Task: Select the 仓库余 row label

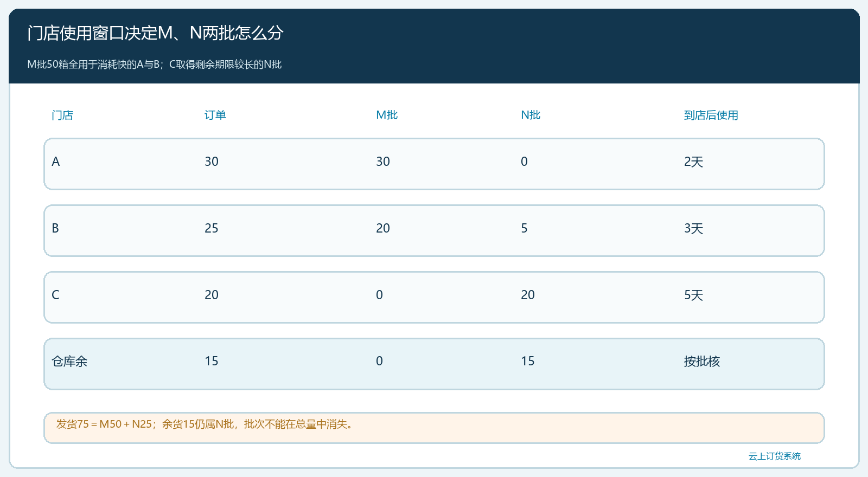Action: pos(69,361)
